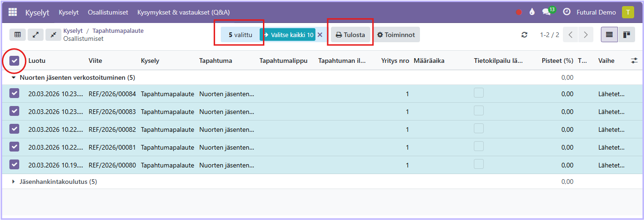This screenshot has height=220, width=644.
Task: Open the chat messages icon with badge 13
Action: click(x=547, y=12)
